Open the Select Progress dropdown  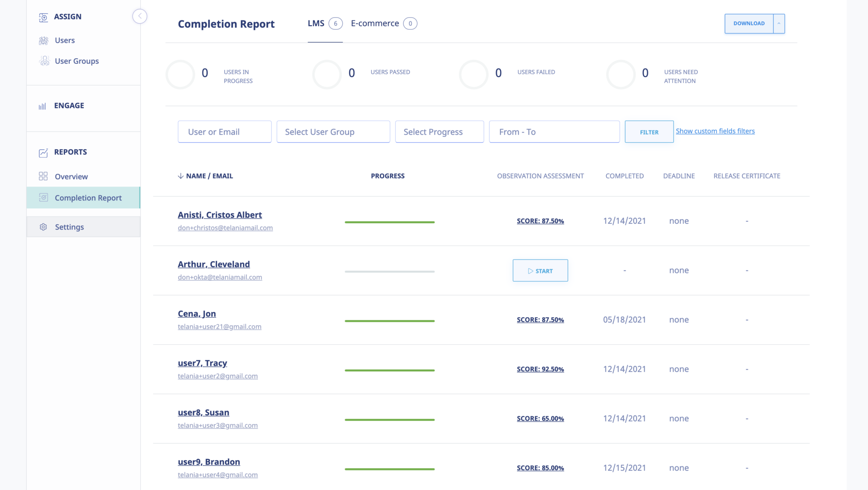click(x=439, y=132)
